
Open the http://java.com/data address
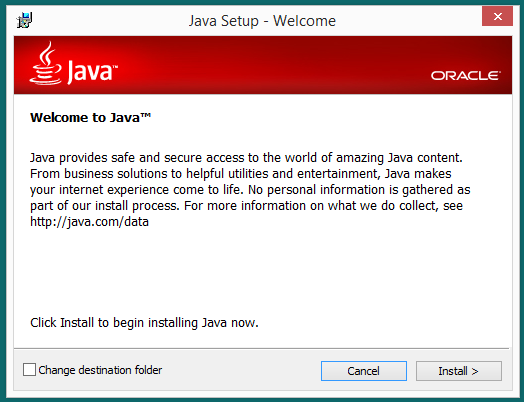coord(89,222)
